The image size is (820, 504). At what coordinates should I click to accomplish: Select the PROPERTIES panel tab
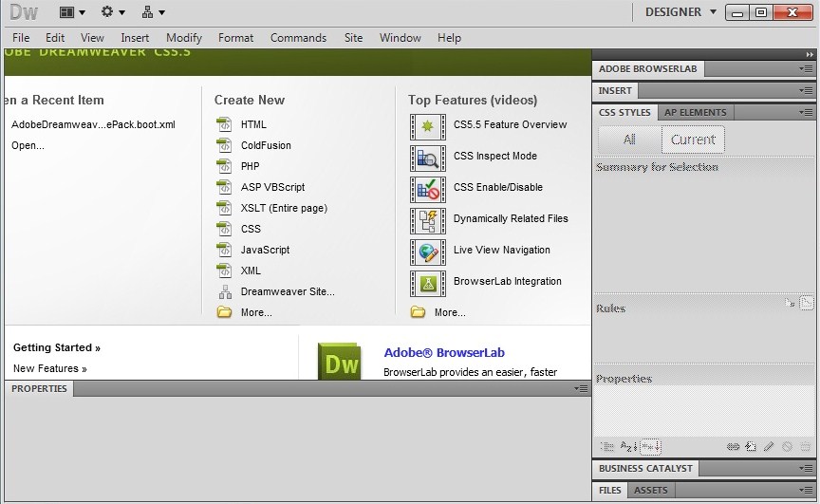[x=39, y=388]
